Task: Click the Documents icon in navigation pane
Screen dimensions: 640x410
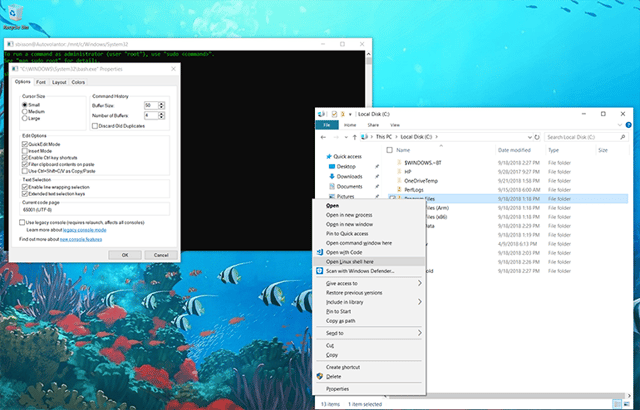Action: click(x=332, y=186)
